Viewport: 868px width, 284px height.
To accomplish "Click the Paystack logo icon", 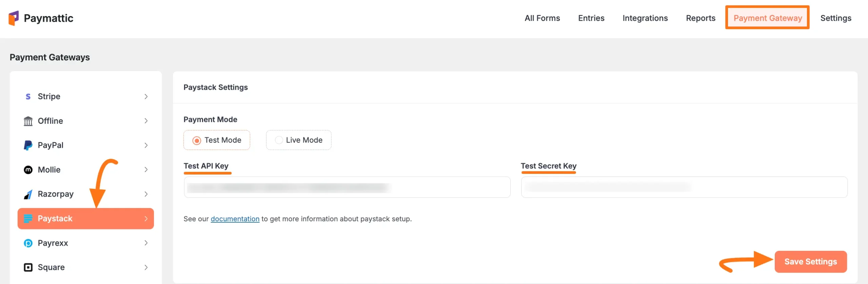I will pos(28,219).
